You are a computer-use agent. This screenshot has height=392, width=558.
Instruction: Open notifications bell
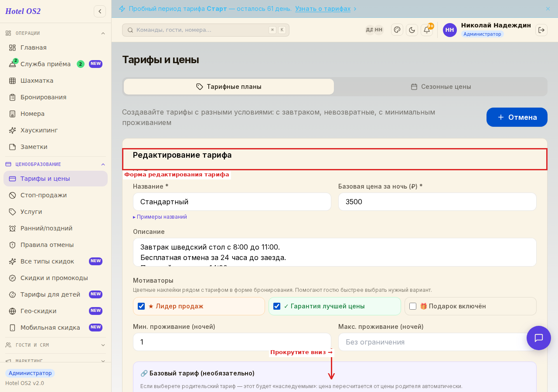point(427,30)
